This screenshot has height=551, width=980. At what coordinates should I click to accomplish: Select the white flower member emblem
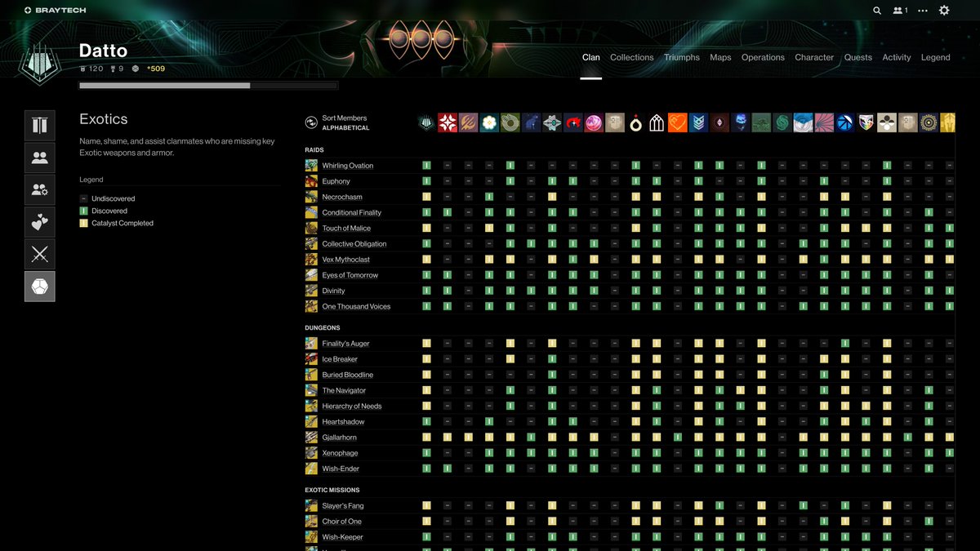tap(488, 123)
